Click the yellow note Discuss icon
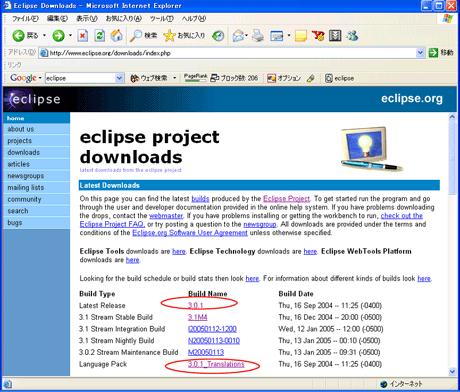 pyautogui.click(x=301, y=36)
